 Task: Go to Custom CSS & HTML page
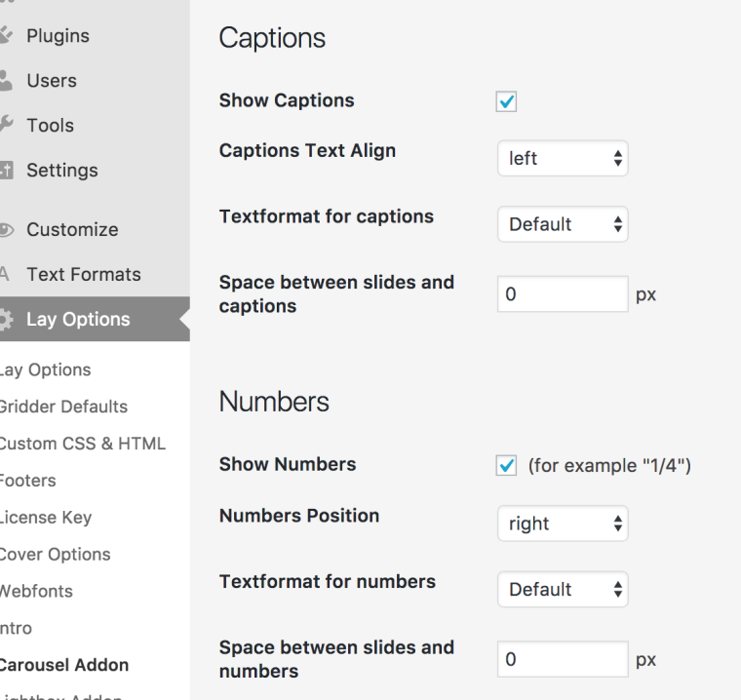(x=82, y=444)
